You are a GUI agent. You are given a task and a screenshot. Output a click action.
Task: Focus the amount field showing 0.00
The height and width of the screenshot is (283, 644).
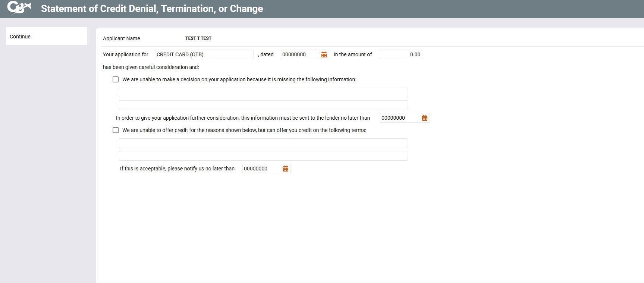tap(400, 54)
